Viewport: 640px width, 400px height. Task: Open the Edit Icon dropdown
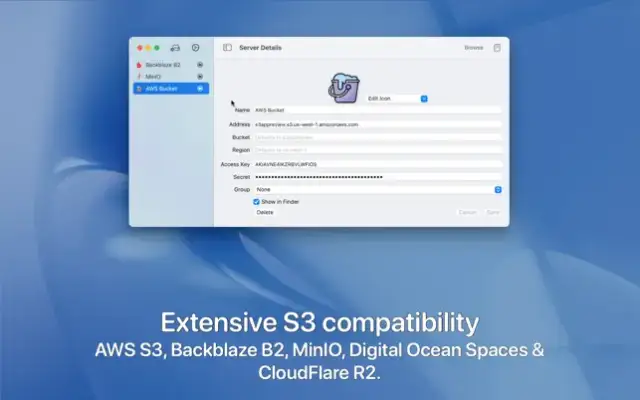pyautogui.click(x=397, y=99)
